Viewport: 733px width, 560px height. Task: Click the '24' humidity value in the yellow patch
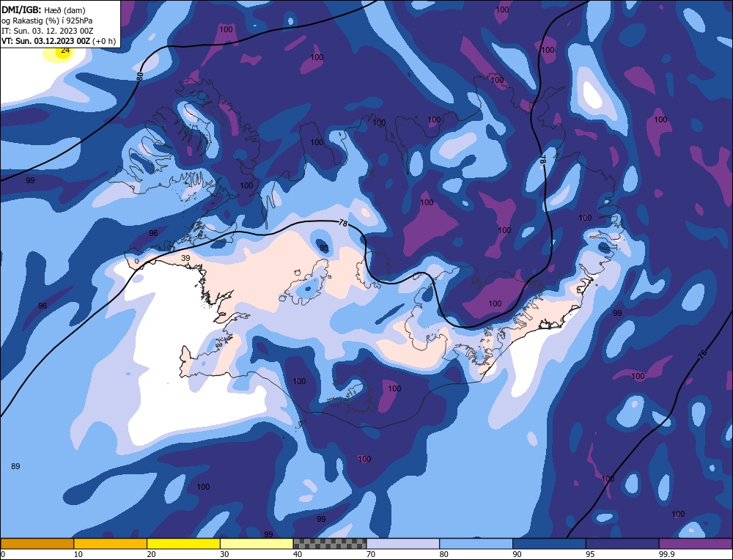coord(65,50)
